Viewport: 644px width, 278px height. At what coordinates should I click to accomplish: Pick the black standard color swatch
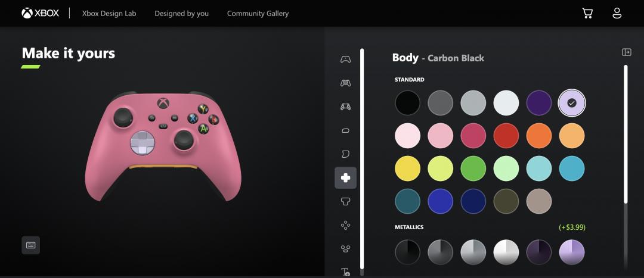[x=407, y=103]
